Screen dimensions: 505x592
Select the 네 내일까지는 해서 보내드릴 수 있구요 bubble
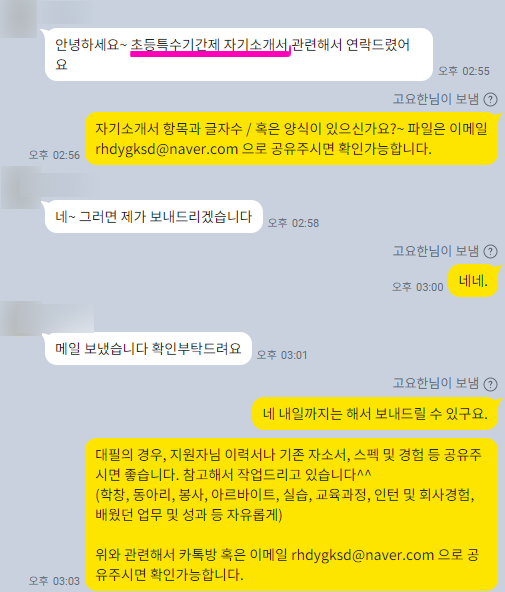(x=375, y=414)
